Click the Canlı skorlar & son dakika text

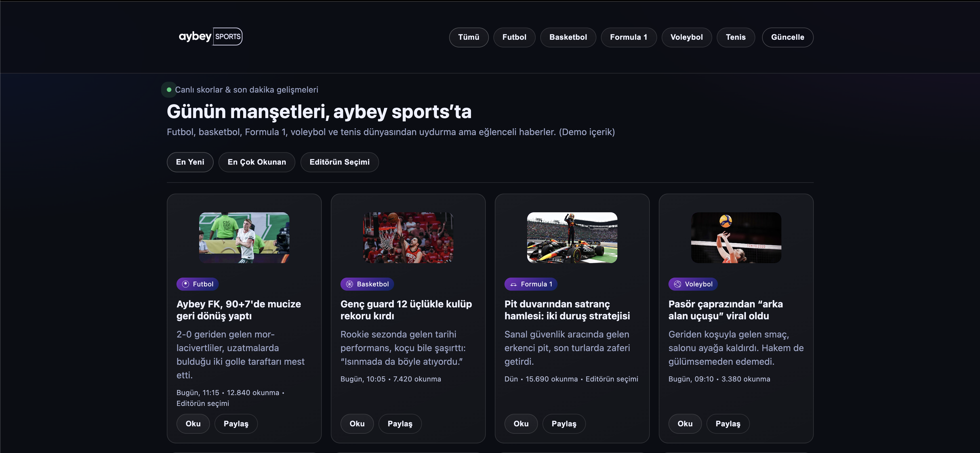pyautogui.click(x=247, y=89)
